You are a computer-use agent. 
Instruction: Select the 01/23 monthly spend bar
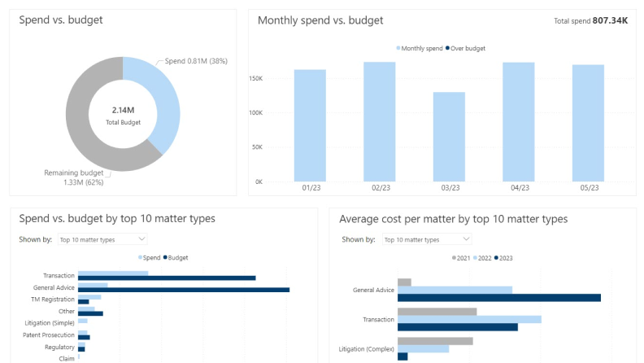[310, 125]
